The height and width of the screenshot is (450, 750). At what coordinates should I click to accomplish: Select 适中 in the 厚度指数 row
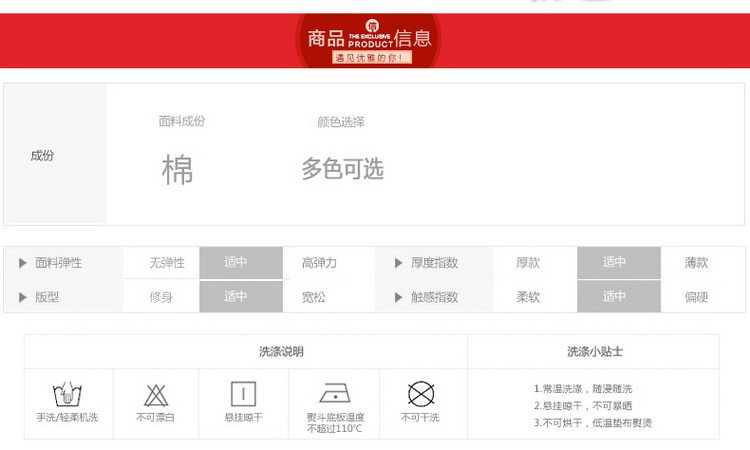(614, 263)
